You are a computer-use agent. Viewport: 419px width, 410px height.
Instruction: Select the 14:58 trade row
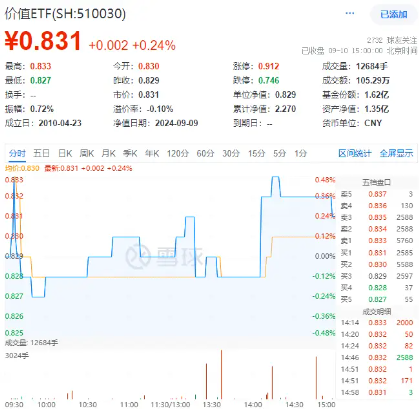[x=377, y=393]
